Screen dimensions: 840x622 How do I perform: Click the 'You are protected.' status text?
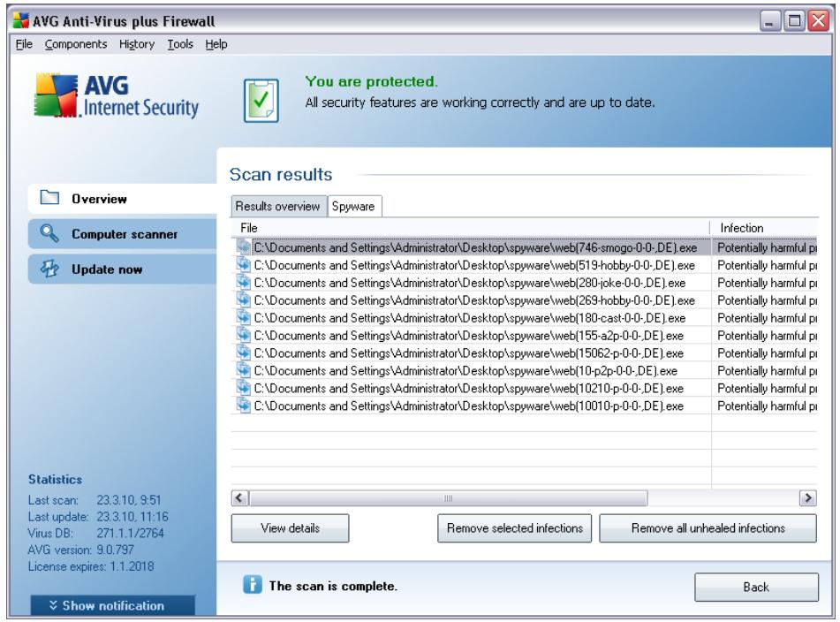click(x=371, y=81)
